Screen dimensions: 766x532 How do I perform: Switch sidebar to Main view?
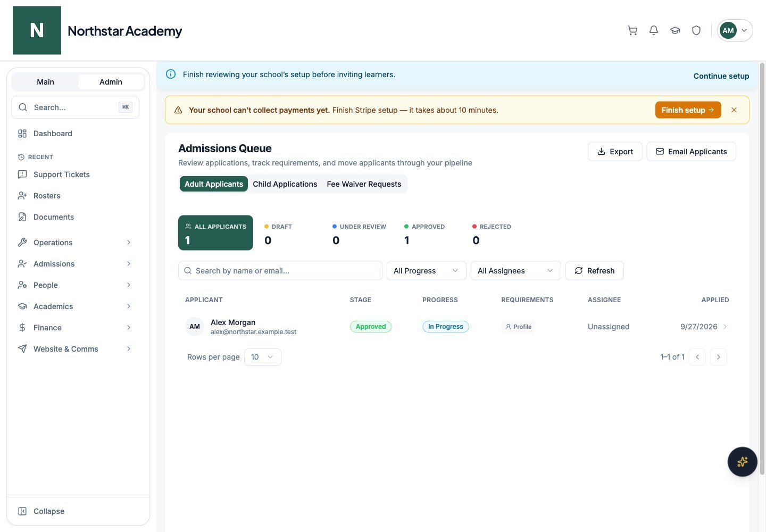(45, 82)
